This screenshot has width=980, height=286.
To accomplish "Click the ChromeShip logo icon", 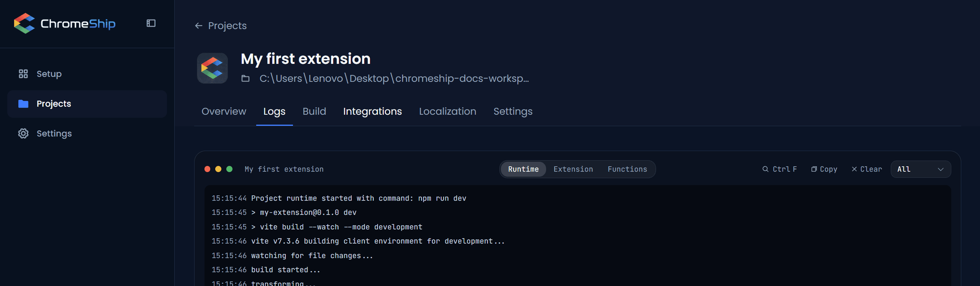I will click(24, 23).
